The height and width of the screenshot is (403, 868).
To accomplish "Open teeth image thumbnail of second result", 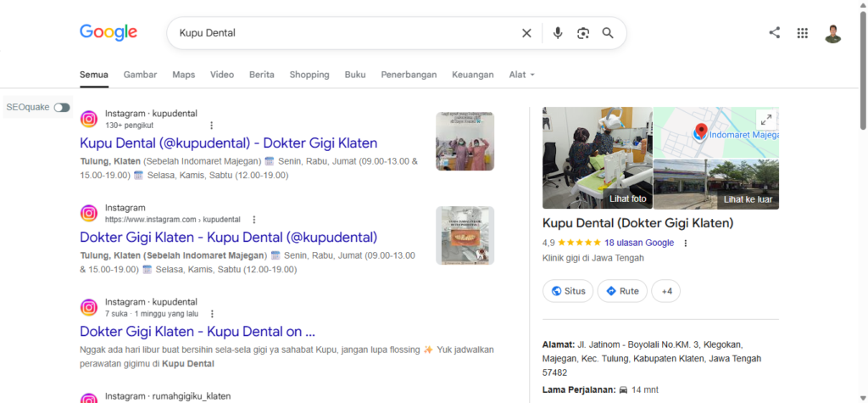I will pyautogui.click(x=465, y=236).
